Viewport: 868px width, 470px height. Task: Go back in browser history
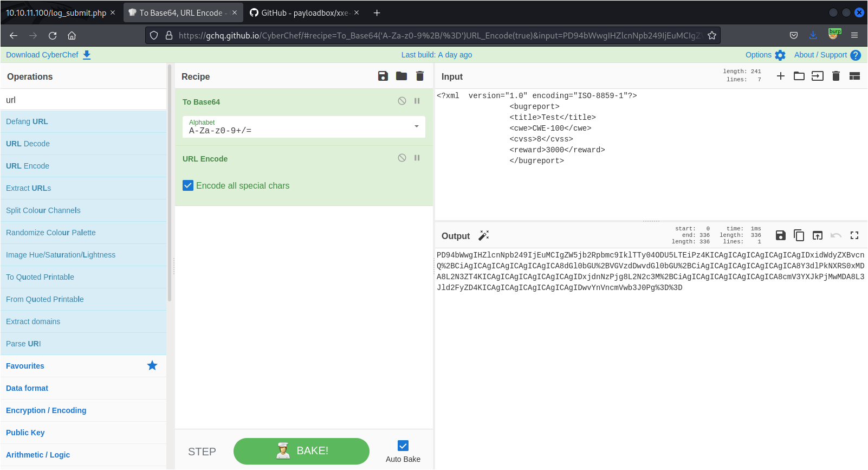(x=14, y=35)
